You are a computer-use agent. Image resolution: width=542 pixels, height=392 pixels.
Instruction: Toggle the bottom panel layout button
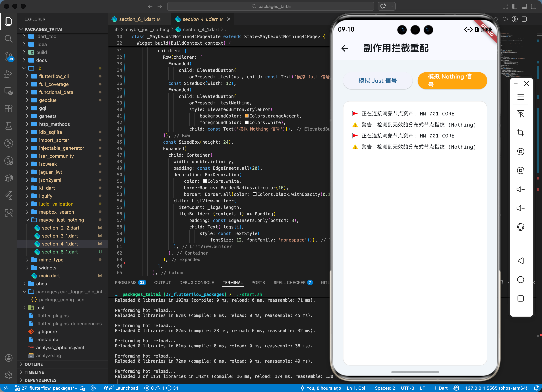[x=524, y=7]
